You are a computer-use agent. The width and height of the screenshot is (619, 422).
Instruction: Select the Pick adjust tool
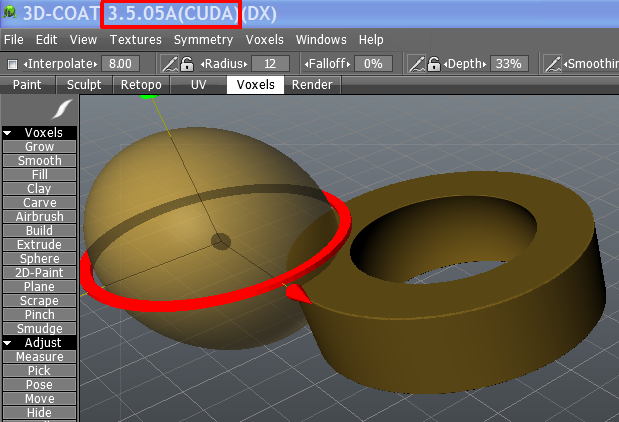pyautogui.click(x=39, y=371)
